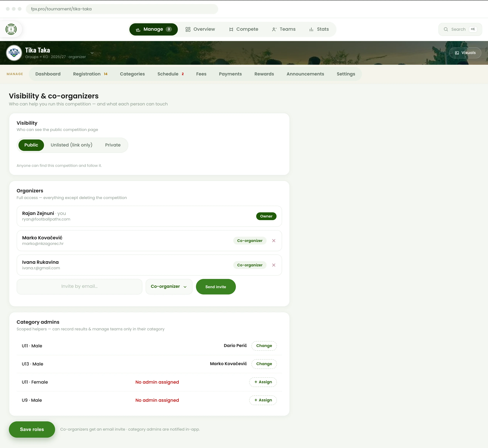This screenshot has width=488, height=448.
Task: Remove Ivana Rukavina as co-organizer
Action: point(274,265)
